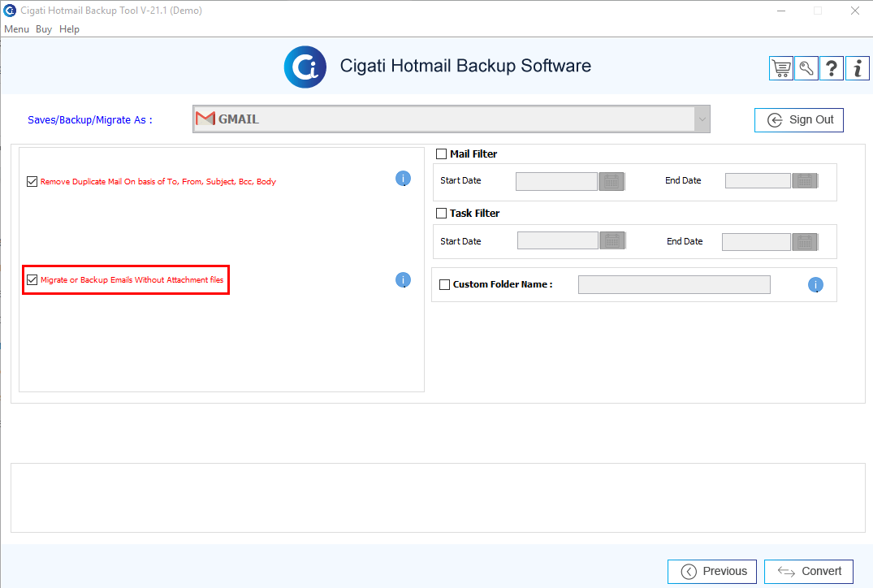The height and width of the screenshot is (588, 873).
Task: Enable Custom Folder Name checkbox
Action: tap(445, 284)
